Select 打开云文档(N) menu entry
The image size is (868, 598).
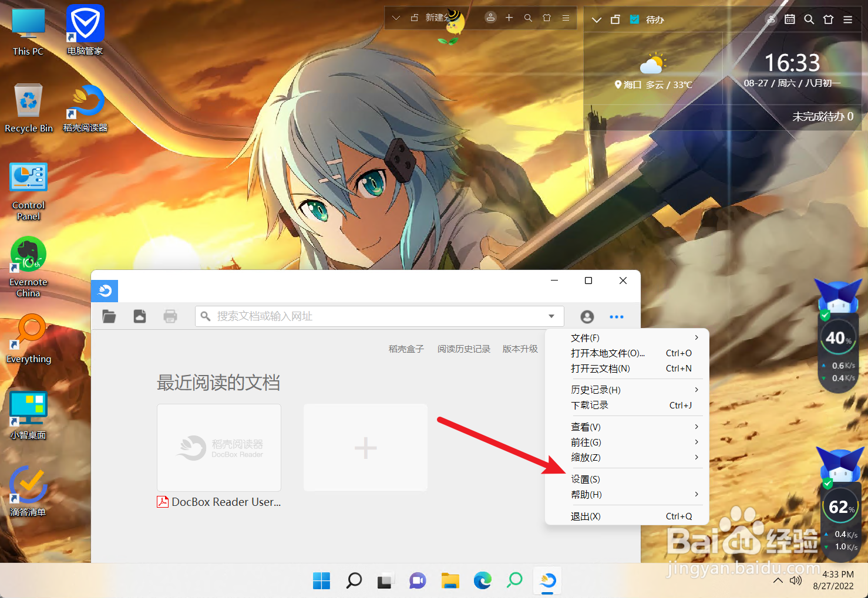tap(627, 369)
